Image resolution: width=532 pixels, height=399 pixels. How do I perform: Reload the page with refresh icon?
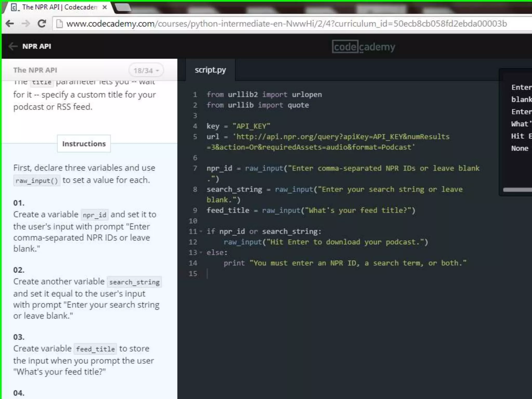(x=42, y=24)
